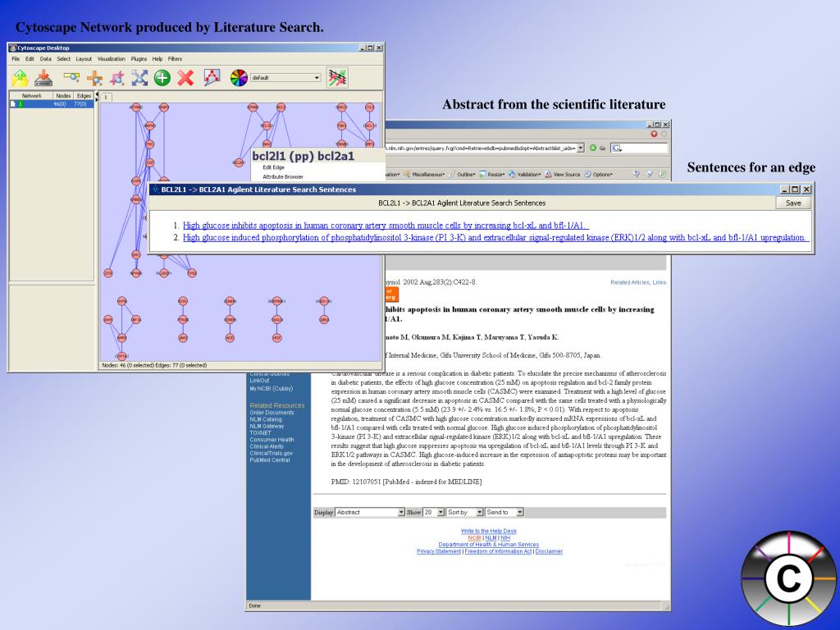Collapse the network panel with the divider arrows
Image resolution: width=840 pixels, height=630 pixels.
point(97,97)
